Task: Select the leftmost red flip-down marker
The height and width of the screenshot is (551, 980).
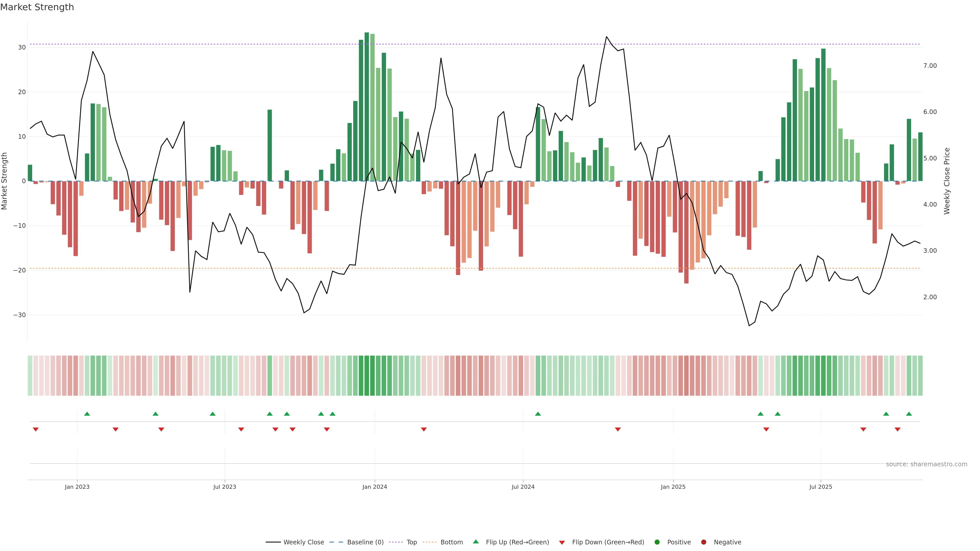Action: (x=36, y=429)
